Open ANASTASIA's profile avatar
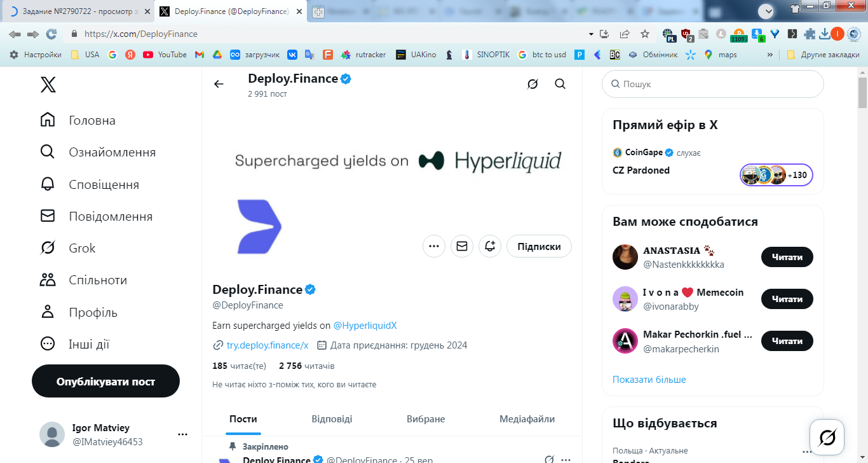The height and width of the screenshot is (463, 868). click(625, 257)
